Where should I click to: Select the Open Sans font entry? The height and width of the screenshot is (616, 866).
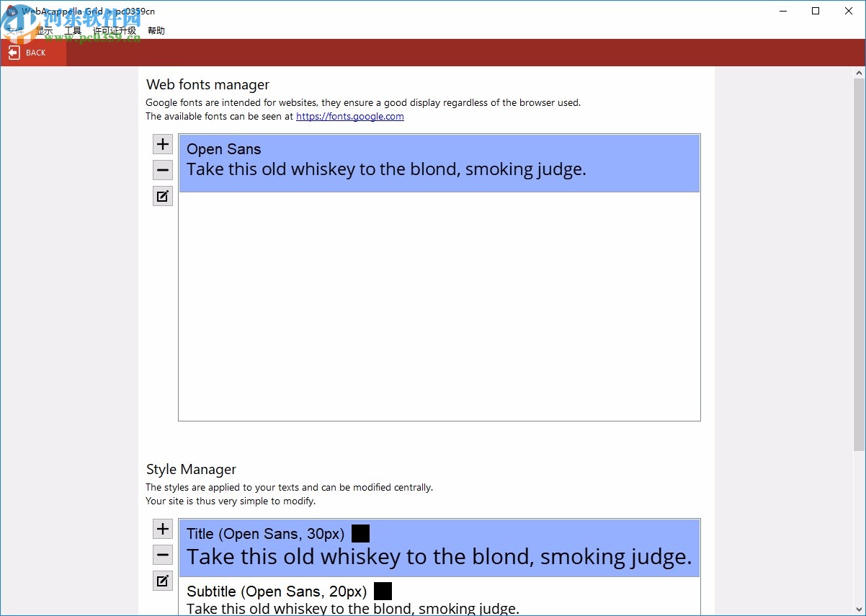439,163
